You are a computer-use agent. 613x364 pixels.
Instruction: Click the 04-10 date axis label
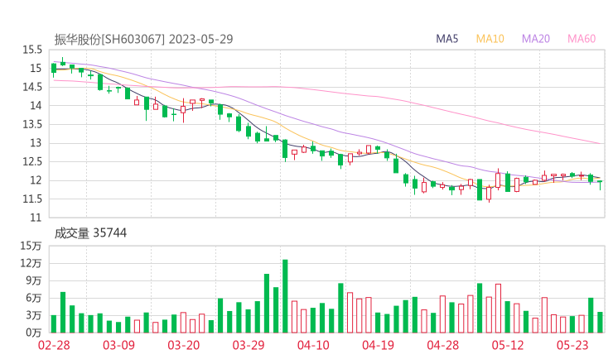[x=313, y=345]
